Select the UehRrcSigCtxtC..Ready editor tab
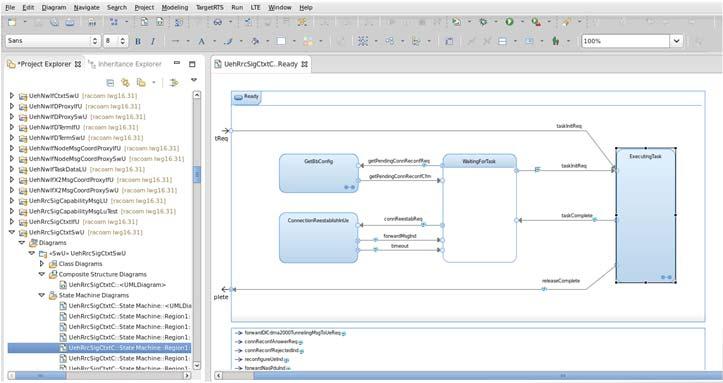 coord(261,64)
